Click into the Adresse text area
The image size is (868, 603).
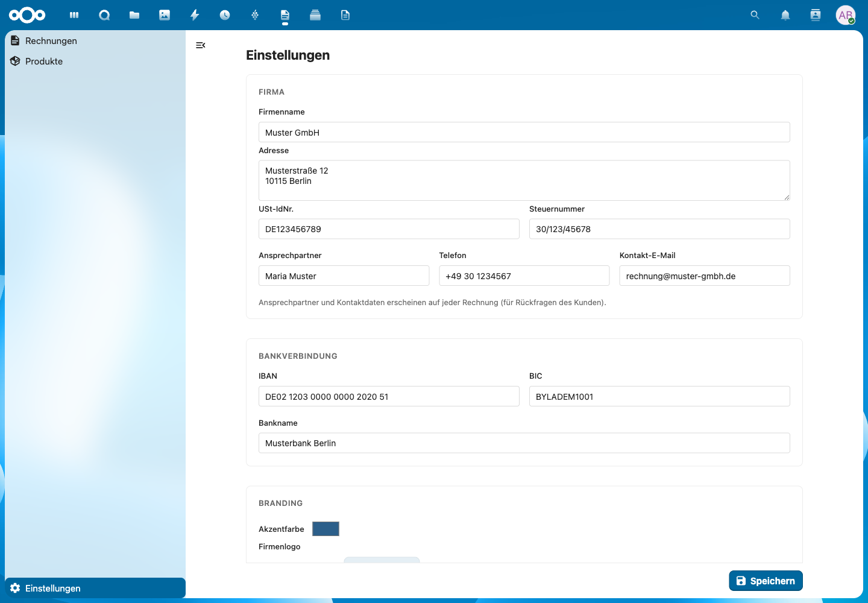pyautogui.click(x=524, y=180)
